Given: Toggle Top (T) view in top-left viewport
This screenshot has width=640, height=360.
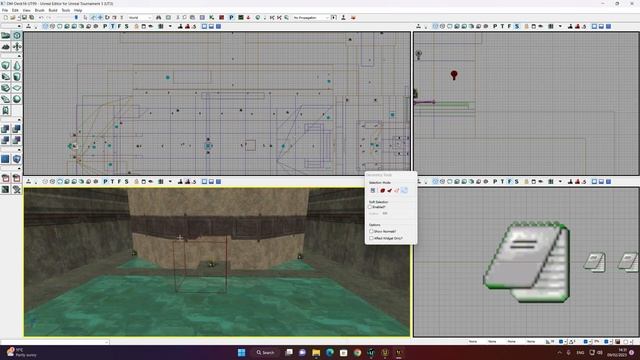Looking at the screenshot, I should pos(112,26).
